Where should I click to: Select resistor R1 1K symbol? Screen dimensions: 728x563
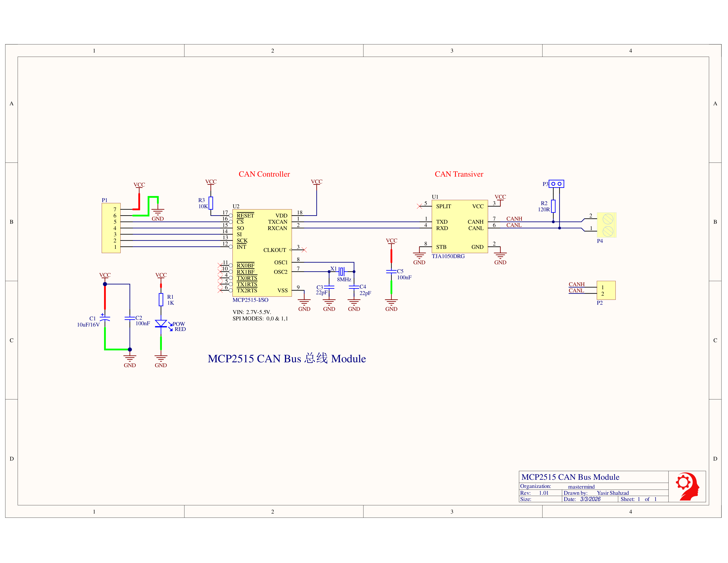(161, 300)
